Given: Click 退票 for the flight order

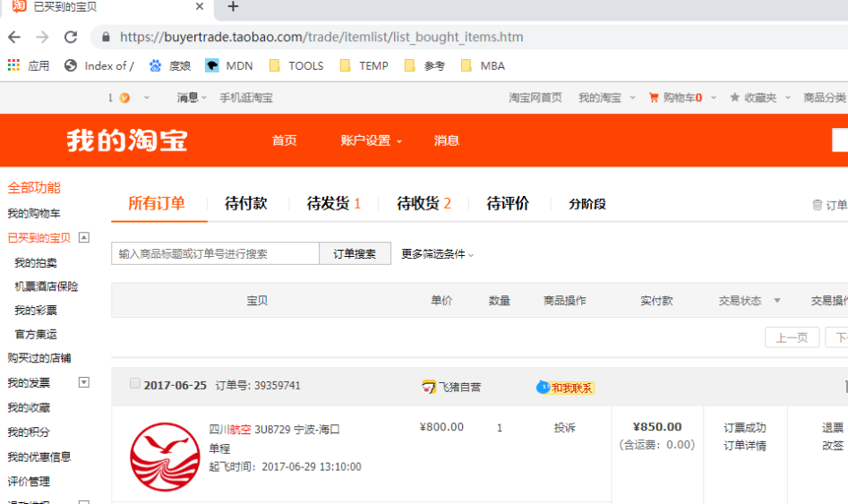Looking at the screenshot, I should click(x=833, y=428).
